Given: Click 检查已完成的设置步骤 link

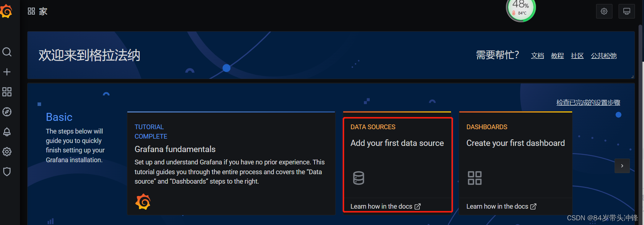Looking at the screenshot, I should coord(588,103).
